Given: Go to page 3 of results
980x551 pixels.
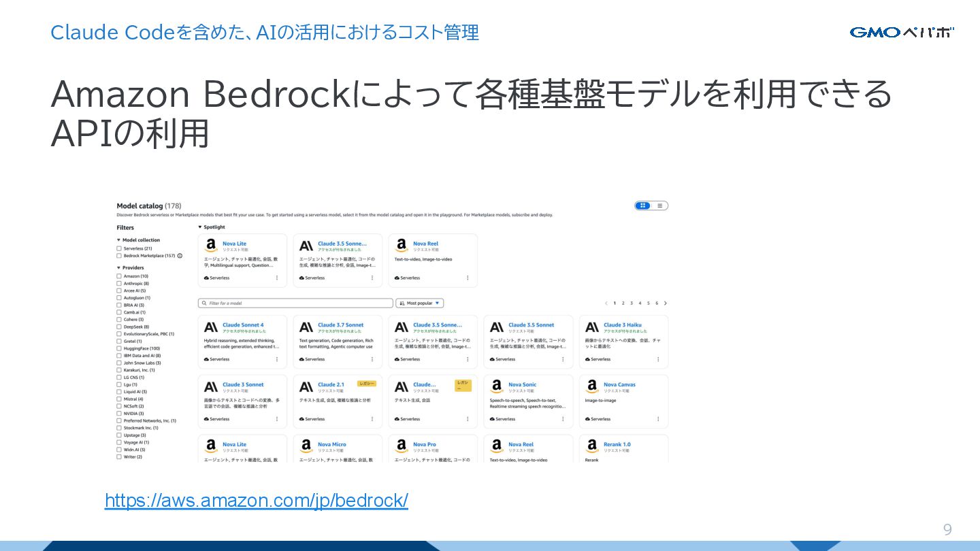Looking at the screenshot, I should [631, 303].
